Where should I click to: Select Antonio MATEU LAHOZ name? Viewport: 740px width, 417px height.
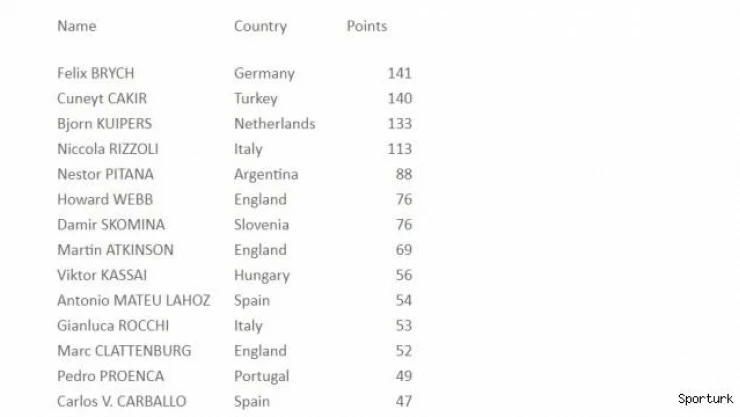134,300
